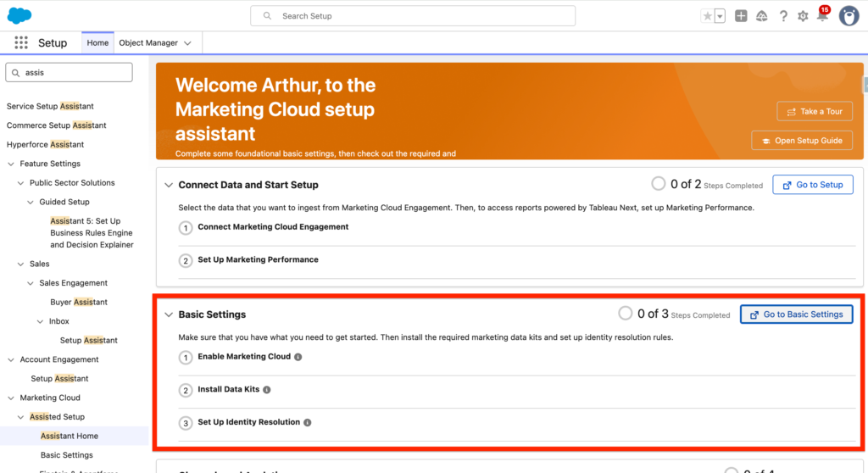Click the Go to Basic Settings button
The image size is (868, 473).
coord(796,314)
